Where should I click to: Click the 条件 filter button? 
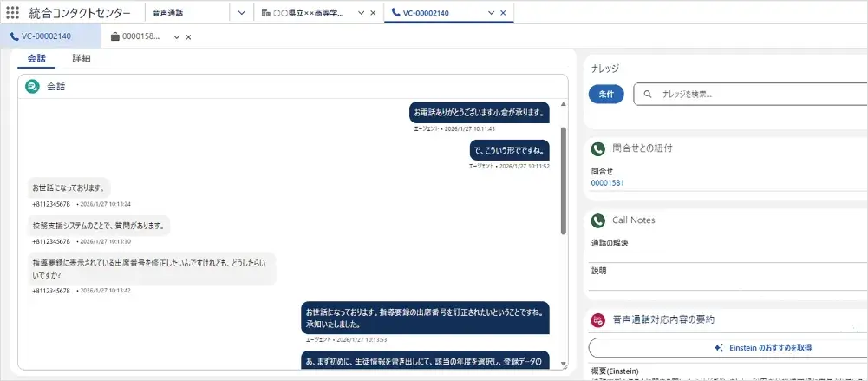click(606, 94)
